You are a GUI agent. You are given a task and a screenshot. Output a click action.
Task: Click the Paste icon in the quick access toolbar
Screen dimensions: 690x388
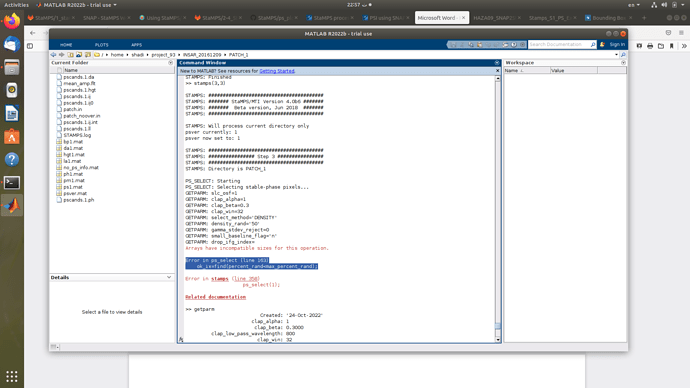[x=479, y=44]
